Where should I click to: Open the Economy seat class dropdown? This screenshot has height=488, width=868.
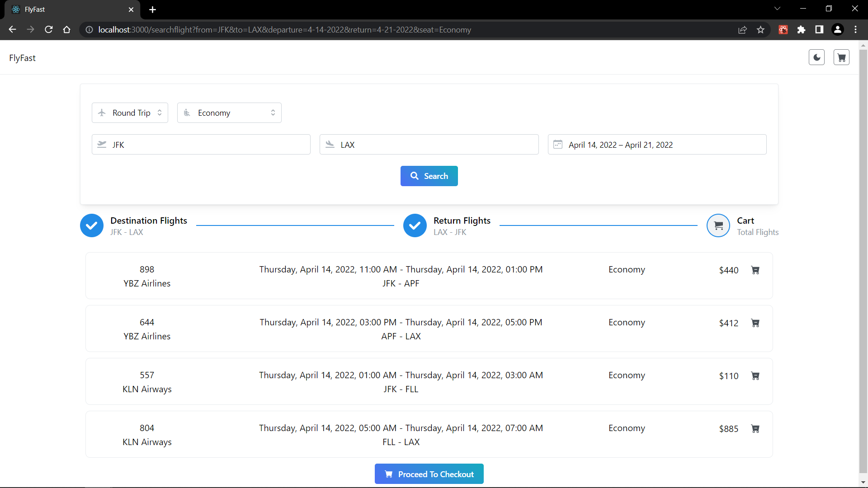229,113
